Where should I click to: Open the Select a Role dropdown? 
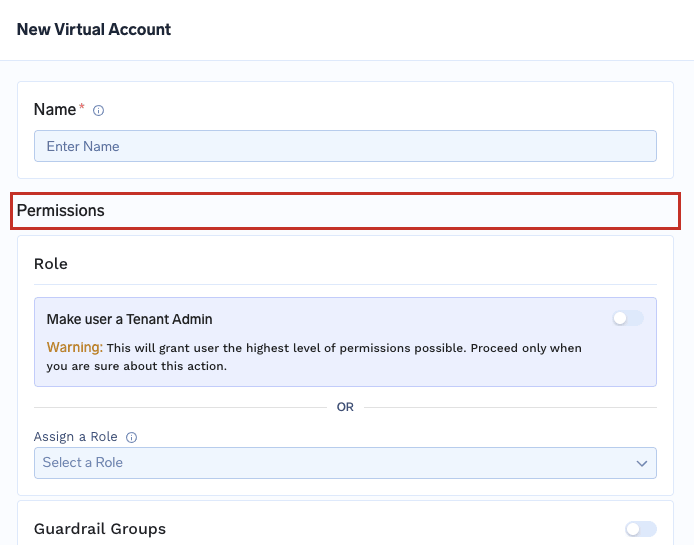click(345, 463)
